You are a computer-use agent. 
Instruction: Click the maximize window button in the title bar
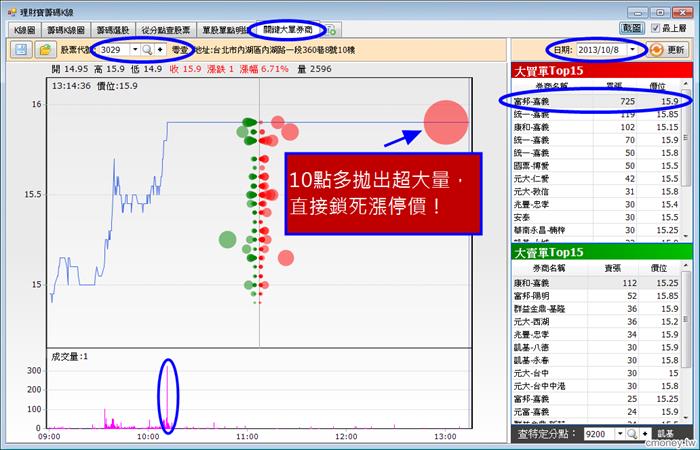pos(660,13)
